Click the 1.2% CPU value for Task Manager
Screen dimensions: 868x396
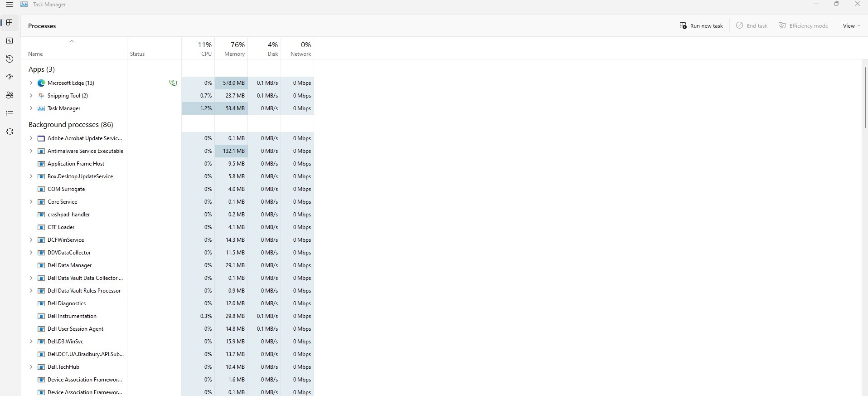206,108
